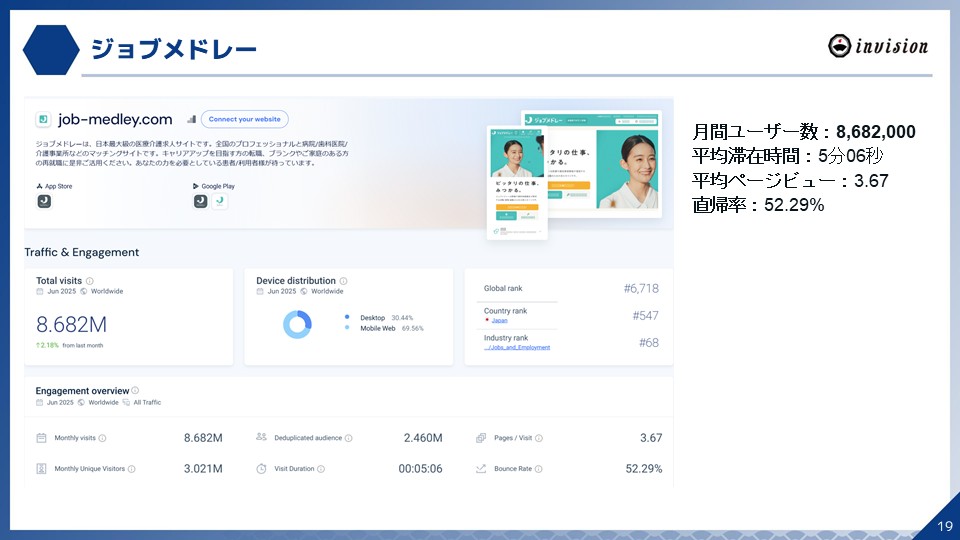This screenshot has height=540, width=960.
Task: Click the 月間ユーザー数 8,682,000 line
Action: point(804,132)
